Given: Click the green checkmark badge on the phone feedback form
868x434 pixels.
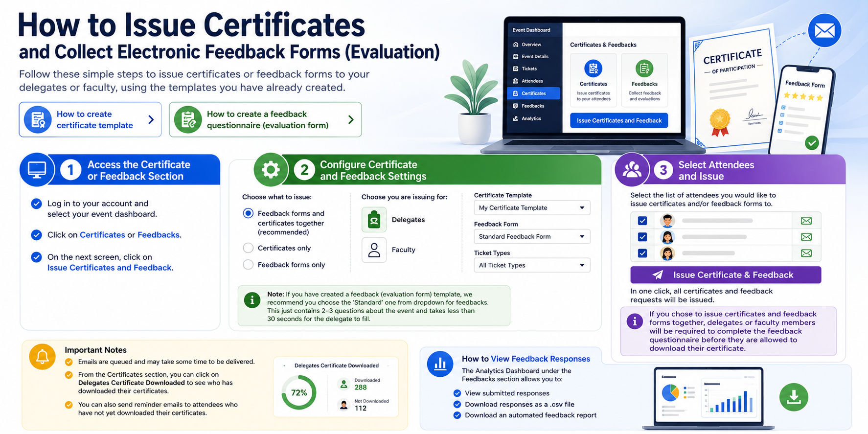Looking at the screenshot, I should click(812, 143).
